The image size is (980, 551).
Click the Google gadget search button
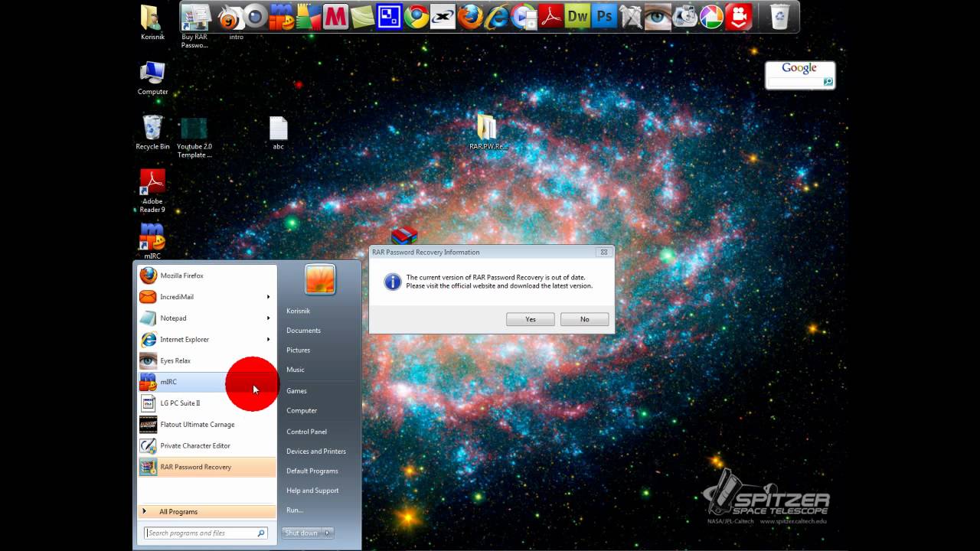point(828,81)
